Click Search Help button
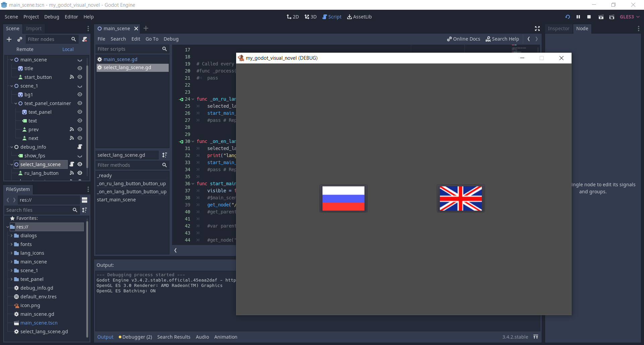This screenshot has width=644, height=345. [x=502, y=39]
